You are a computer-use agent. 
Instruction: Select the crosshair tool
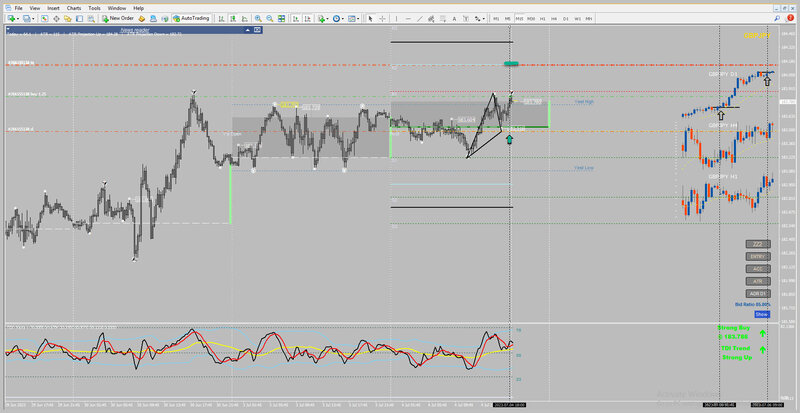[x=382, y=18]
